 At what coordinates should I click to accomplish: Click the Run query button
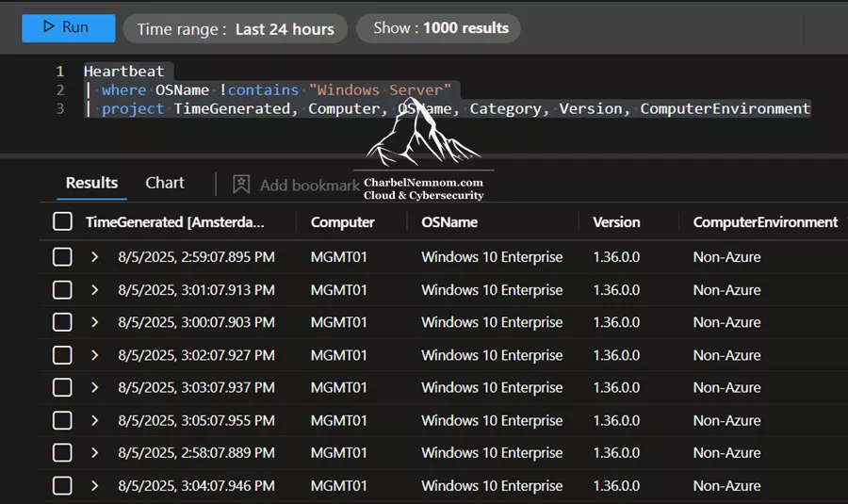68,27
